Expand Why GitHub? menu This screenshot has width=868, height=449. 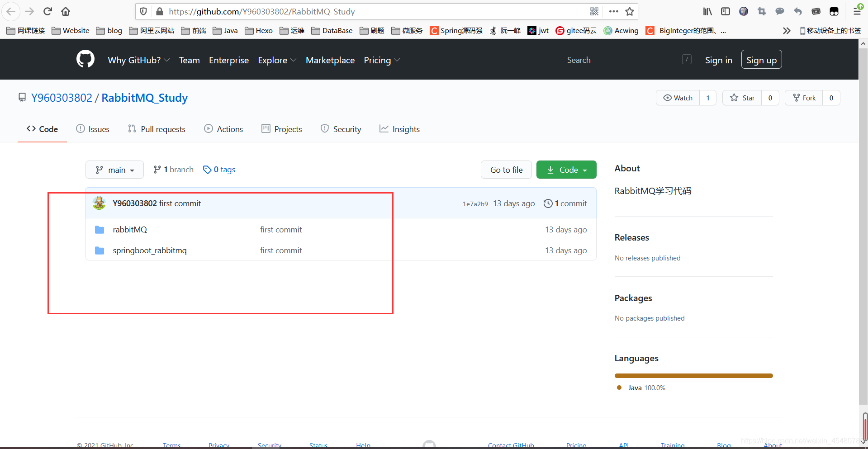(x=138, y=60)
